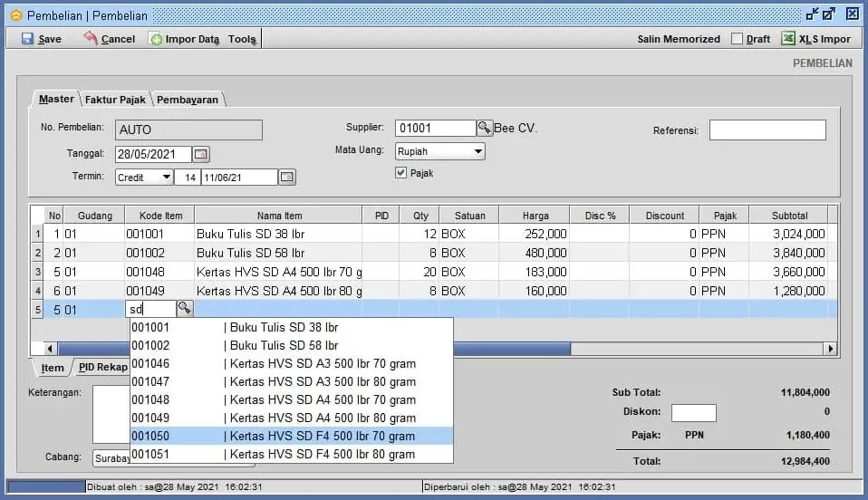Switch to the Faktur Pajak tab
The height and width of the screenshot is (500, 868).
pyautogui.click(x=115, y=100)
